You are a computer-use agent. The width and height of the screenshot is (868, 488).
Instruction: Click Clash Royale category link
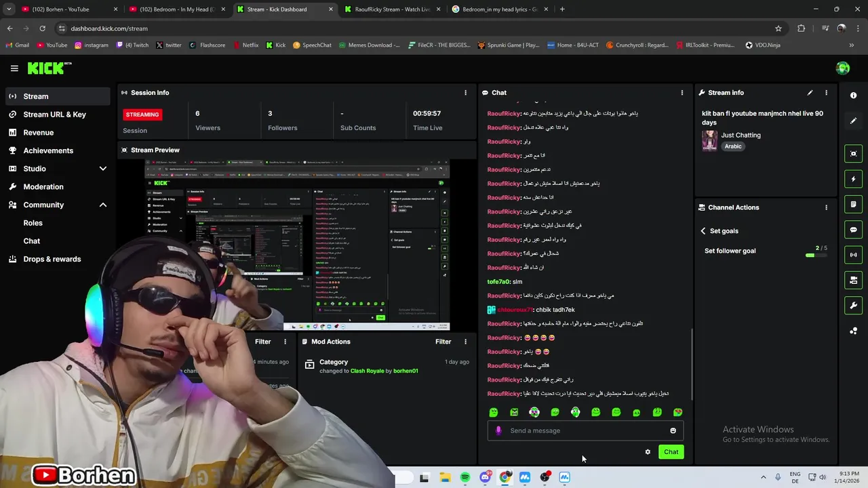coord(367,371)
